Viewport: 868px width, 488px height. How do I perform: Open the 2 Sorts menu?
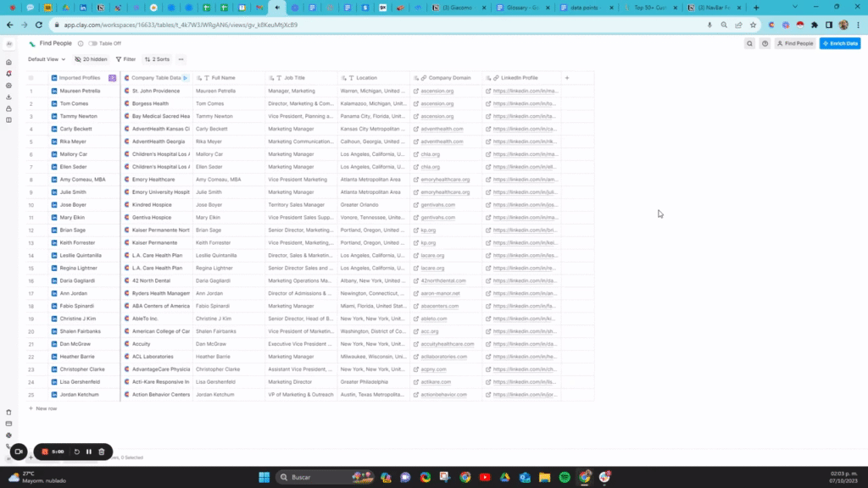pyautogui.click(x=157, y=59)
